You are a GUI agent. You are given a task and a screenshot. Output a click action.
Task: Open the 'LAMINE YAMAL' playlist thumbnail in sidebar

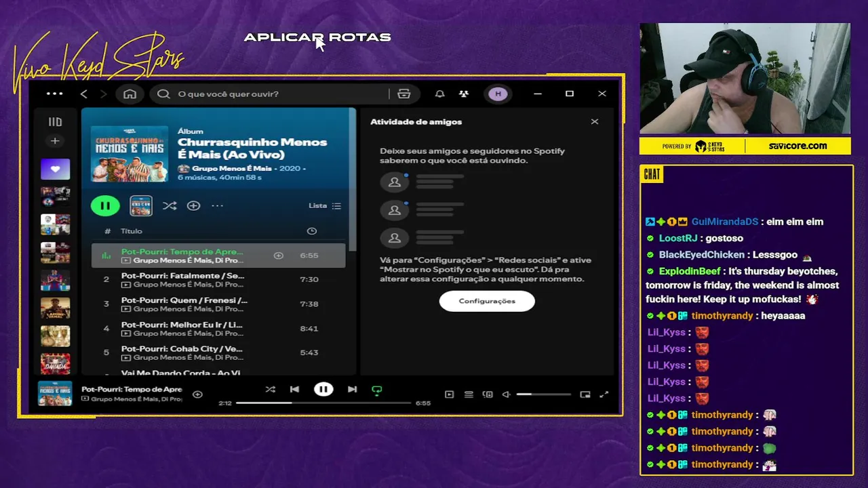(x=55, y=308)
